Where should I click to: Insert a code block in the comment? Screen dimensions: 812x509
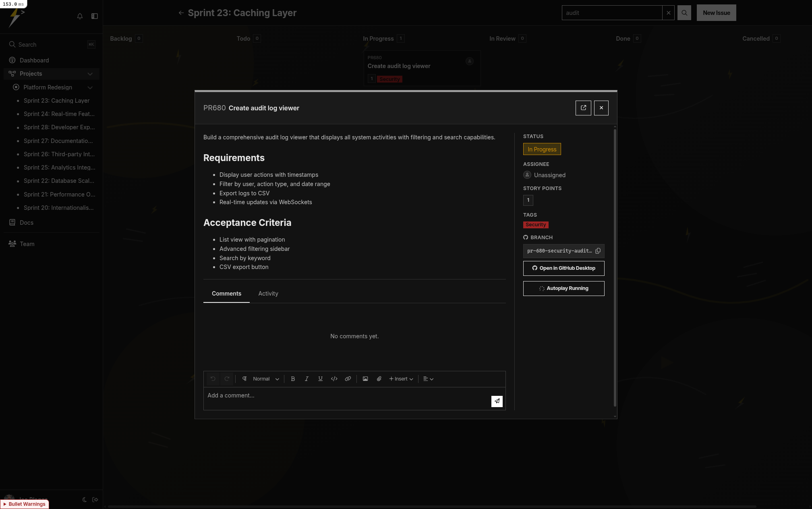pos(334,379)
